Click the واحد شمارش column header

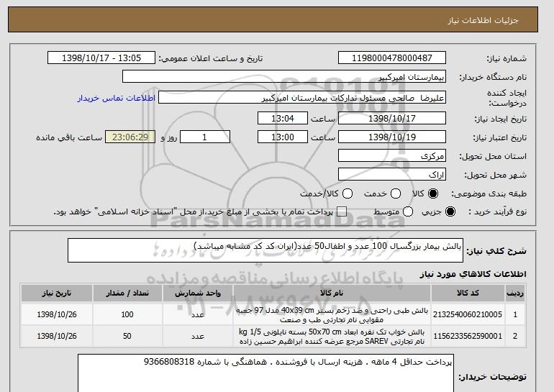198,293
